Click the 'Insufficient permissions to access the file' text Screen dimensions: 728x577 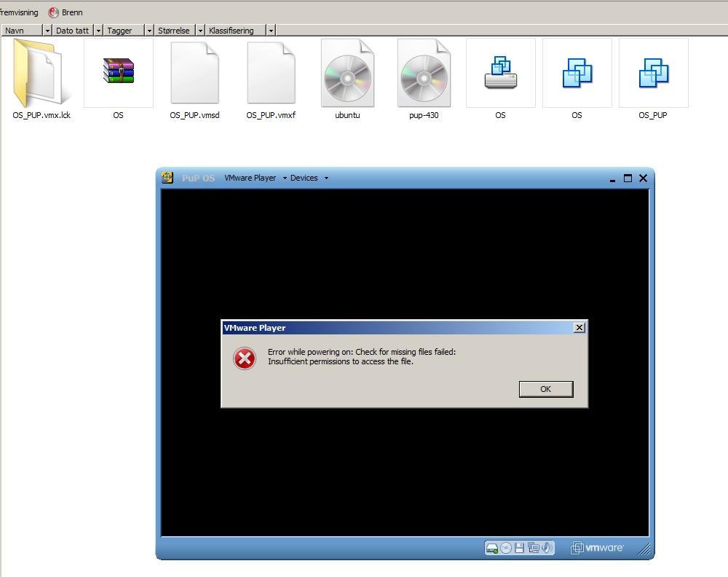click(340, 361)
